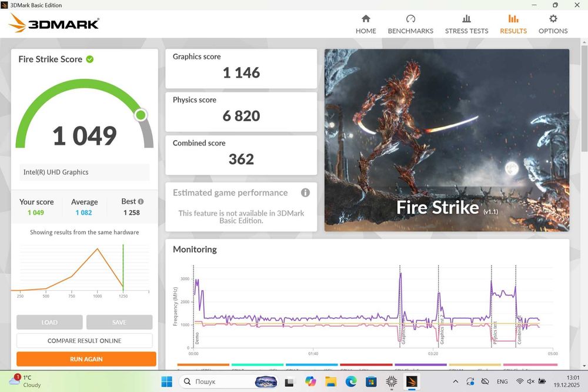The width and height of the screenshot is (588, 392).
Task: Toggle the blue legend series bar
Action: pos(312,364)
